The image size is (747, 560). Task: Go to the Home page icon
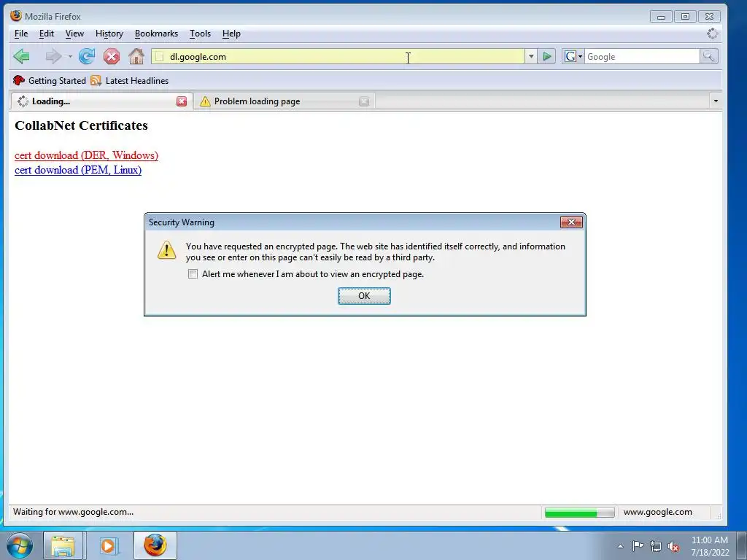click(136, 57)
